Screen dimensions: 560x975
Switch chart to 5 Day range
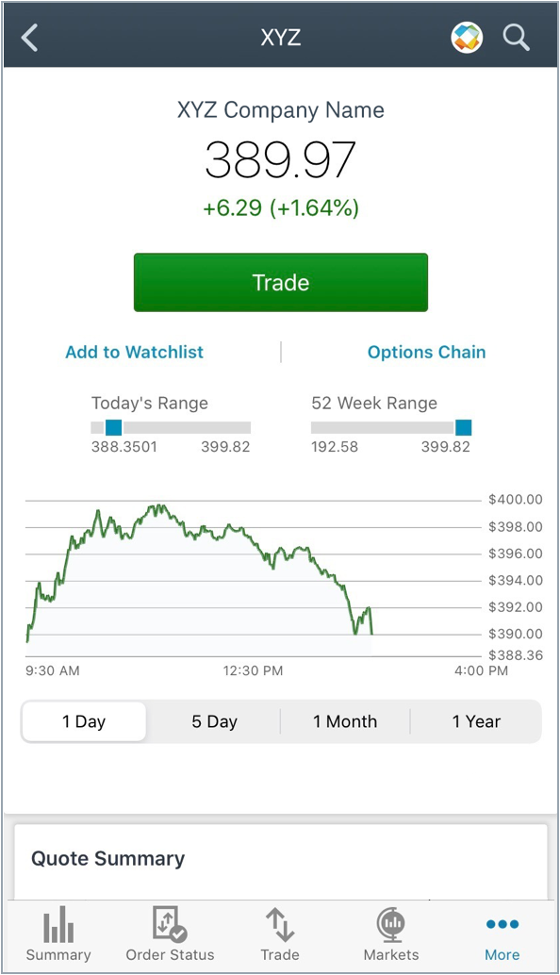pyautogui.click(x=214, y=721)
